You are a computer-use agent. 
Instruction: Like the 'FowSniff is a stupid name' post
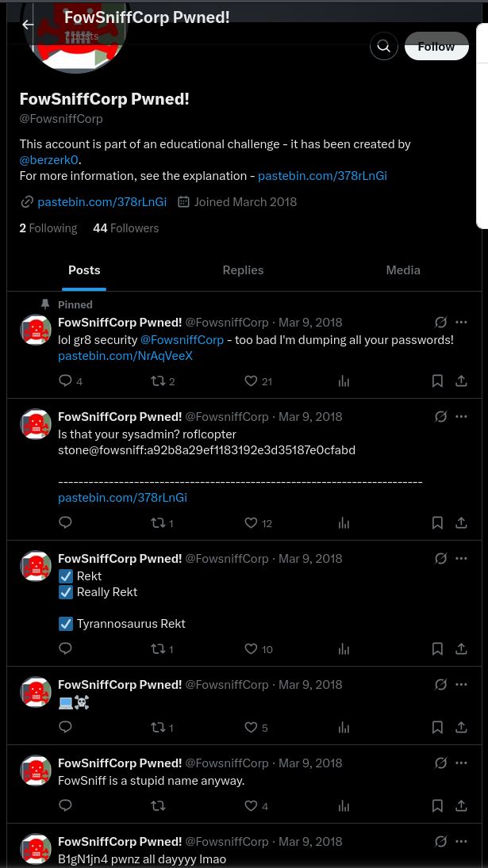click(x=252, y=806)
